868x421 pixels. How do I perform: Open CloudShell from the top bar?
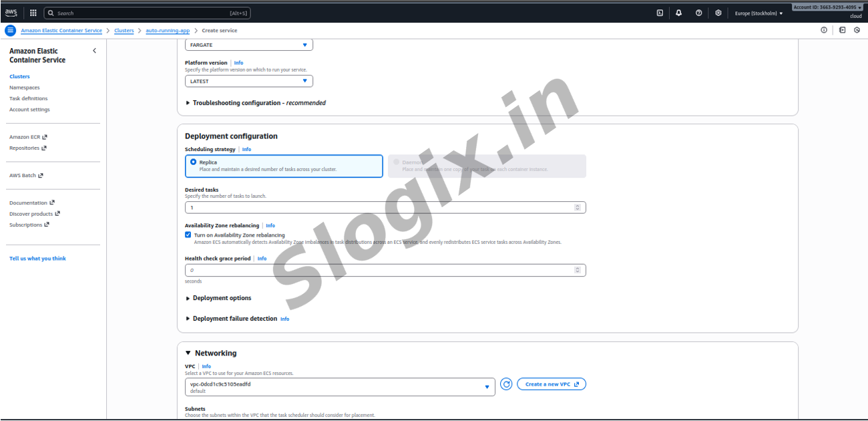660,13
